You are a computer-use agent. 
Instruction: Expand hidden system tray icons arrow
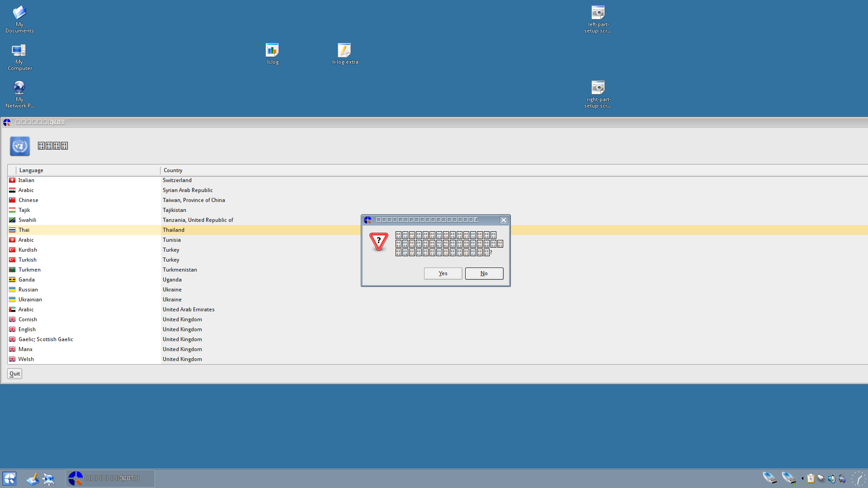[x=802, y=478]
